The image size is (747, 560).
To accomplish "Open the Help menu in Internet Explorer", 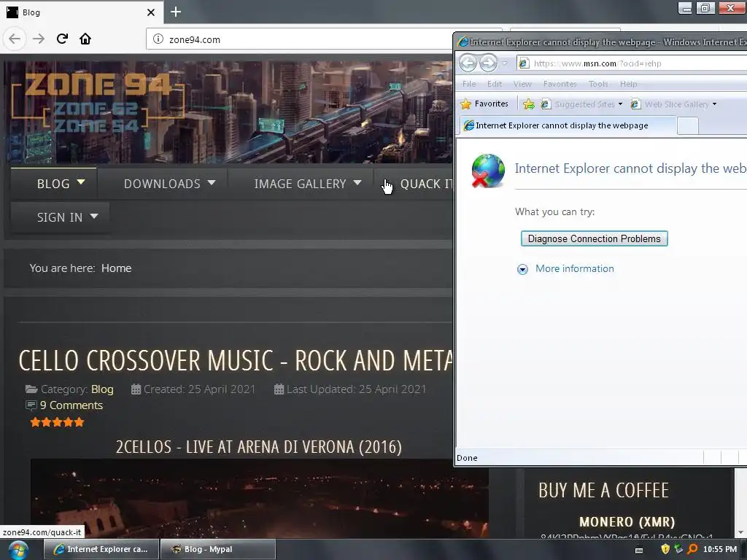I will pos(628,84).
